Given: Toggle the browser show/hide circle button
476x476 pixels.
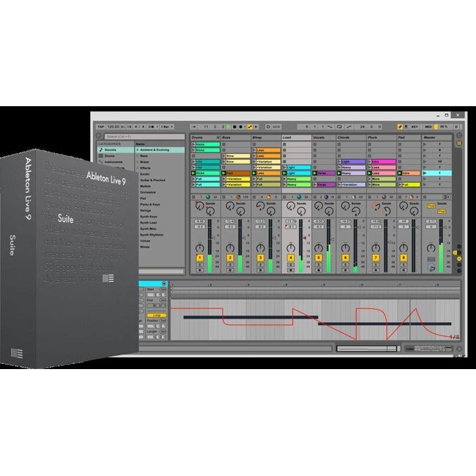Looking at the screenshot, I should [99, 135].
